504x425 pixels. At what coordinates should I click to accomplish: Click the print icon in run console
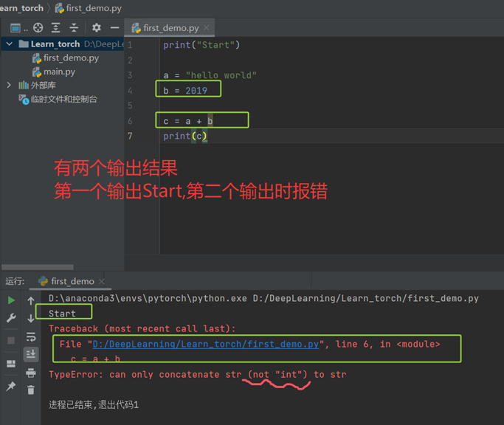pos(31,373)
